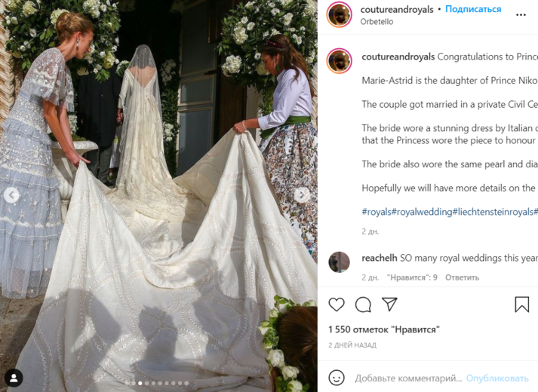Focus the Добавьте комментарий input field
The width and height of the screenshot is (538, 392).
408,378
